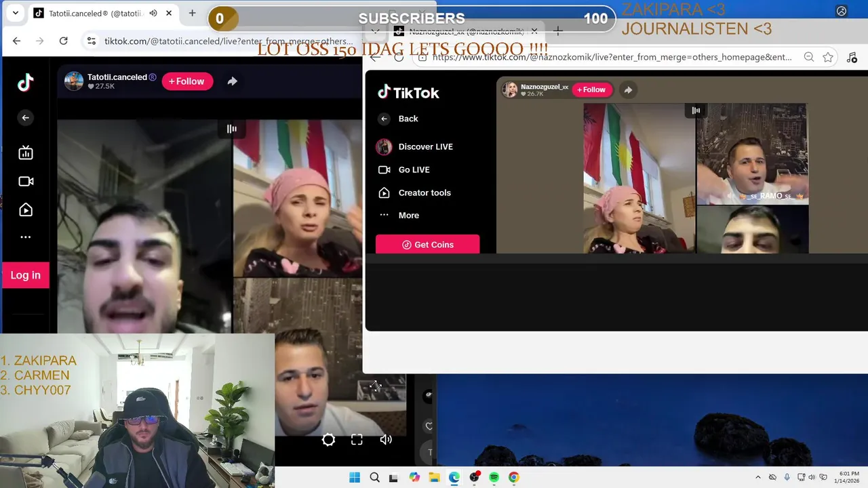Open Discover LIVE in TikTok sidebar
Image resolution: width=868 pixels, height=488 pixels.
tap(415, 146)
